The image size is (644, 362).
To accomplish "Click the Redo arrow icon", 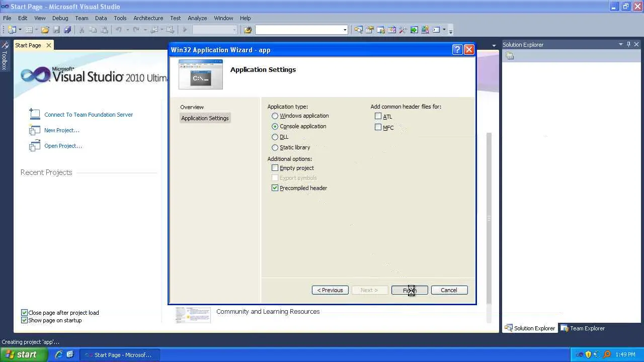I will tap(136, 30).
